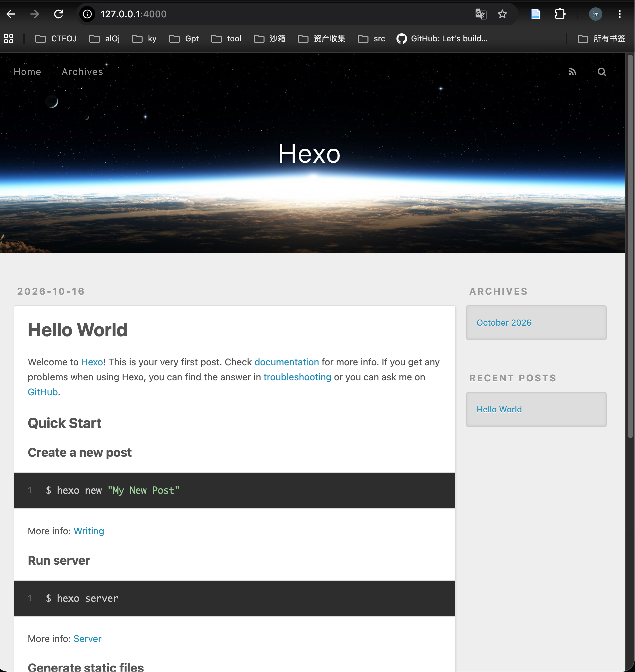Click the translate page icon
635x672 pixels.
point(481,14)
